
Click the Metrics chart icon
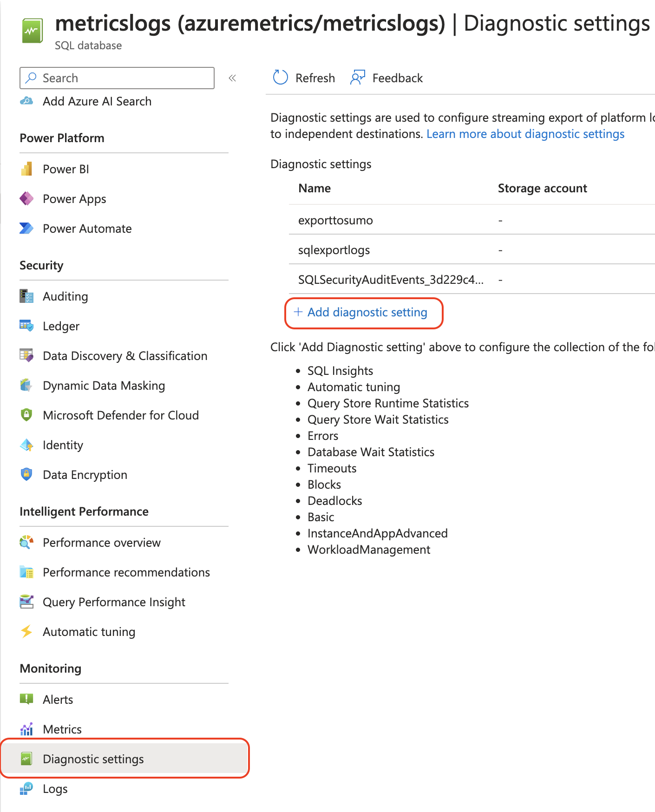point(26,729)
